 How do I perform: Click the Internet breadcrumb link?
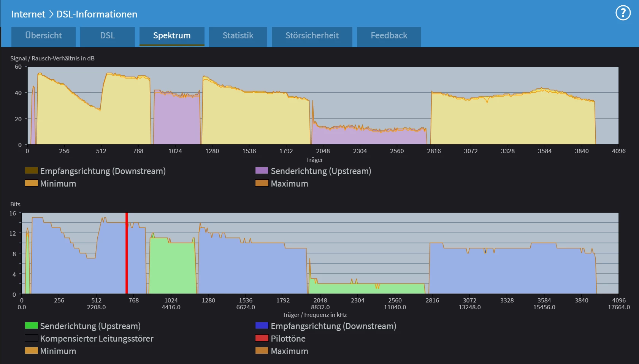point(28,14)
